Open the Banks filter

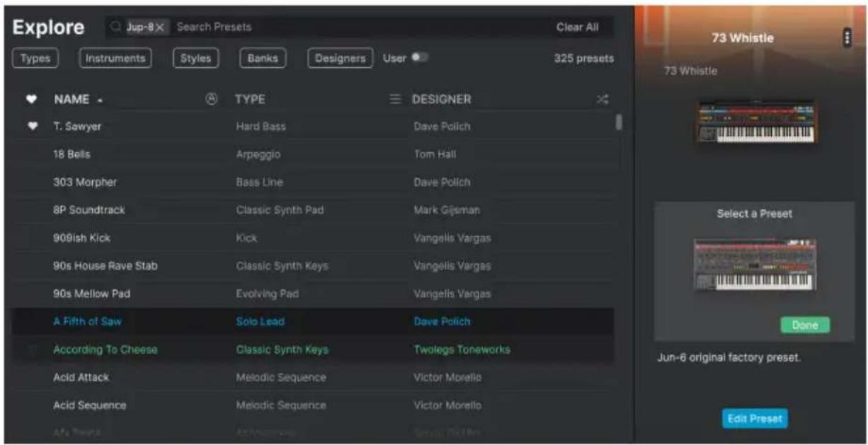pyautogui.click(x=263, y=59)
